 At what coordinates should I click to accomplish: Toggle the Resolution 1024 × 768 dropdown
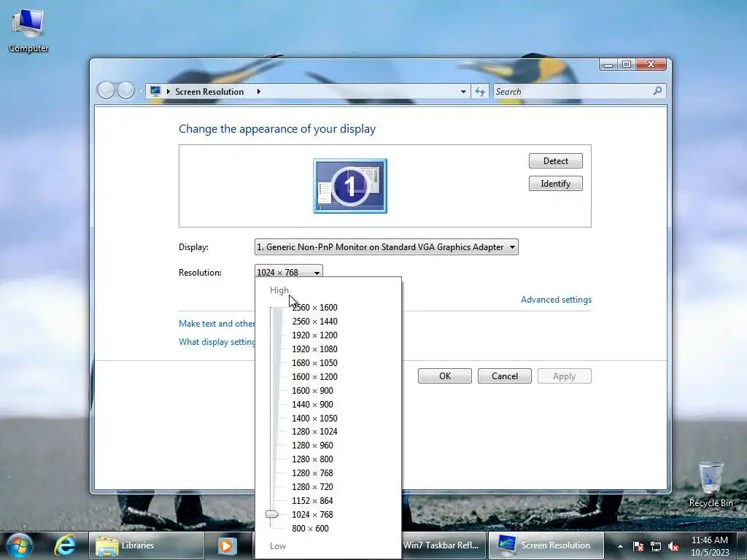click(289, 271)
